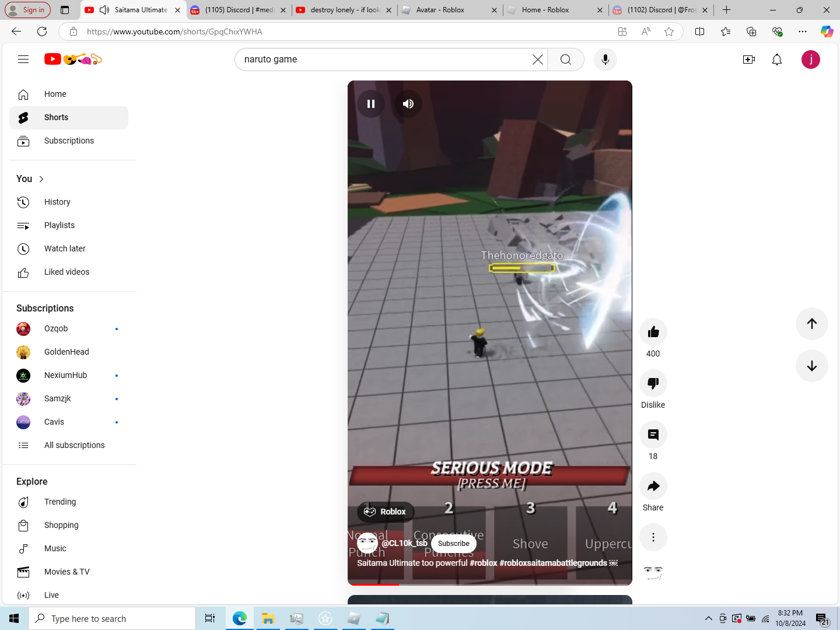Open Windows Start menu
This screenshot has width=840, height=630.
(x=14, y=618)
